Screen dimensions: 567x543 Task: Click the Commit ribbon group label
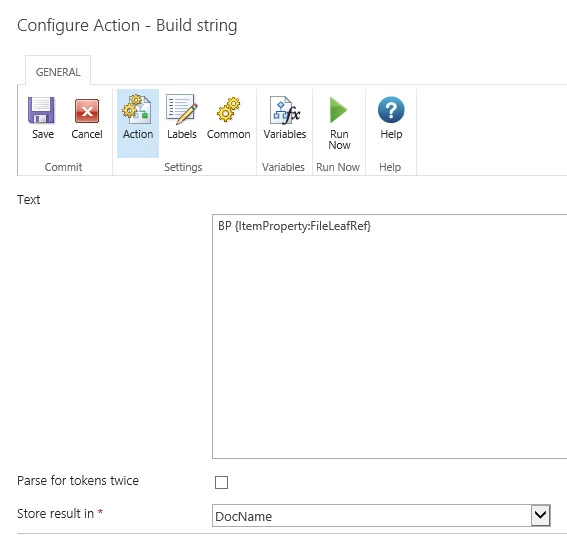click(x=63, y=167)
